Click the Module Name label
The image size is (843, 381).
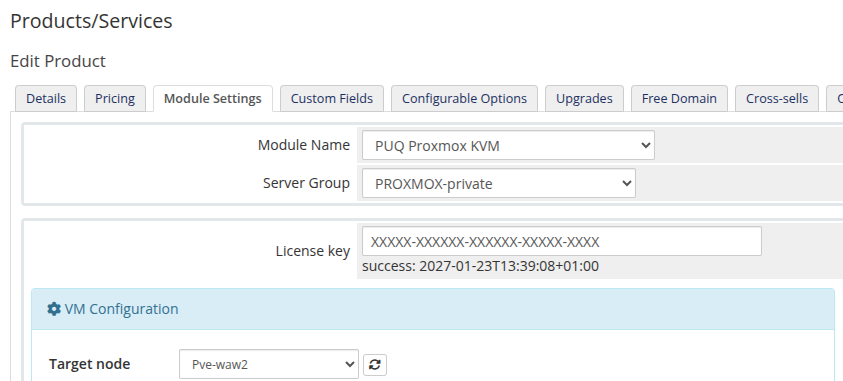pyautogui.click(x=304, y=145)
